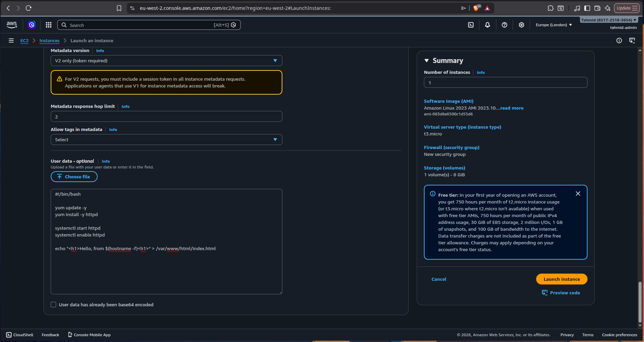The height and width of the screenshot is (342, 644).
Task: Click 'read more' on the AMI summary
Action: [x=512, y=108]
